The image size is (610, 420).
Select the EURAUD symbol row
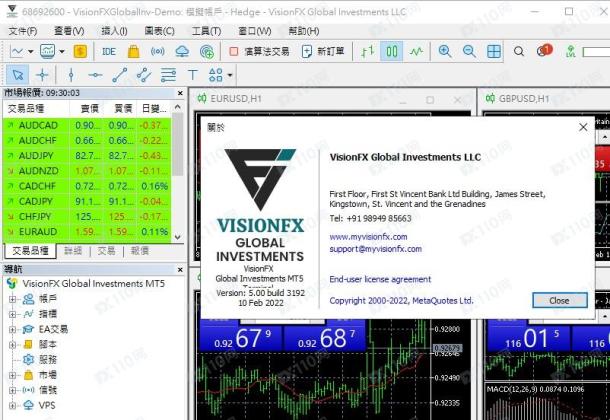click(87, 232)
